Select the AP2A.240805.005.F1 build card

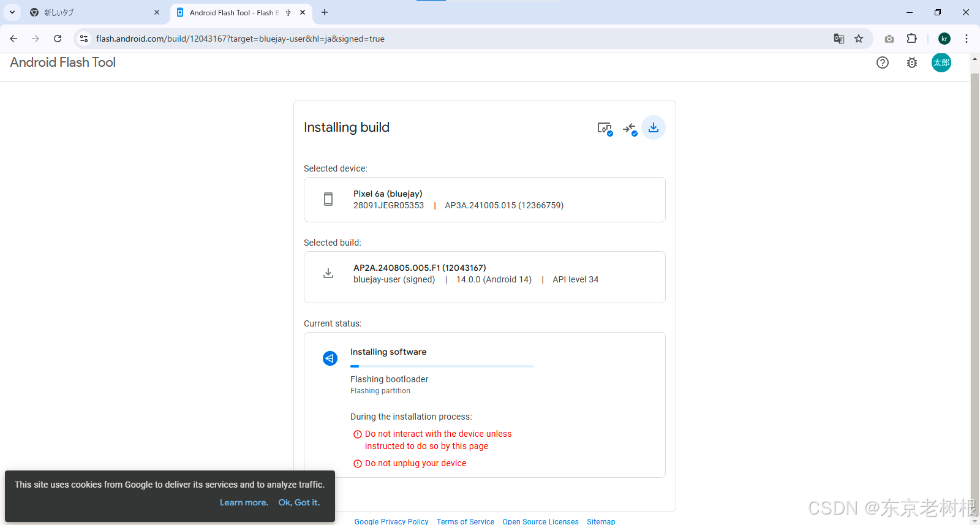(x=484, y=277)
